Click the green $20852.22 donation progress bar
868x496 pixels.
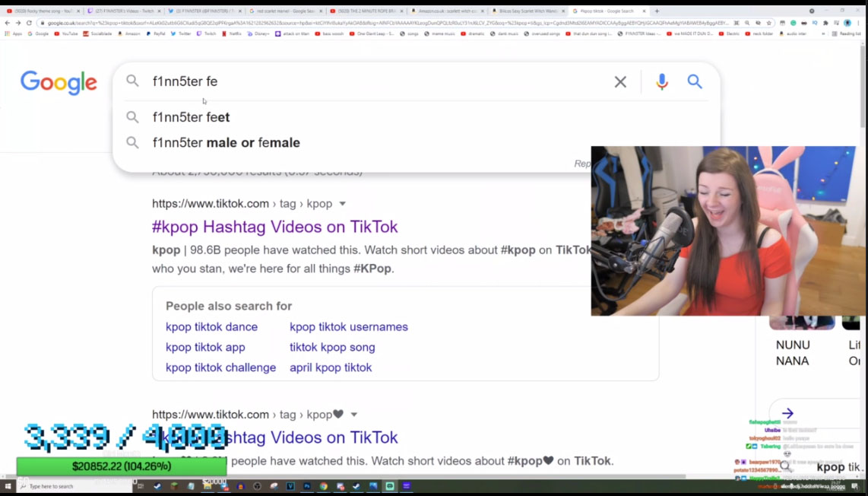tap(122, 466)
